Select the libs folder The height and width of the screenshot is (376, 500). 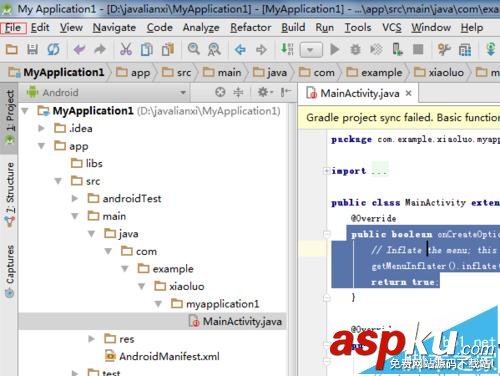click(87, 163)
